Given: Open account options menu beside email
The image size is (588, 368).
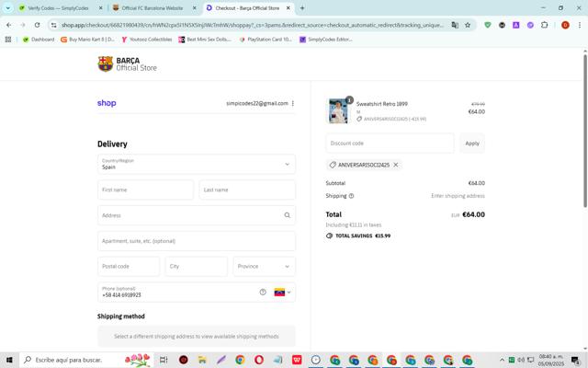Looking at the screenshot, I should (x=293, y=103).
